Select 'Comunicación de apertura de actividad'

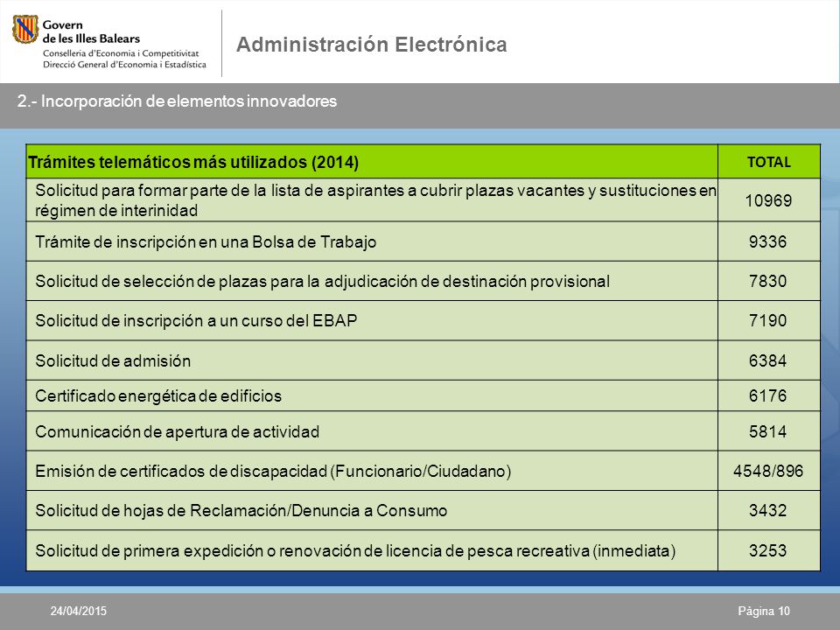point(178,431)
